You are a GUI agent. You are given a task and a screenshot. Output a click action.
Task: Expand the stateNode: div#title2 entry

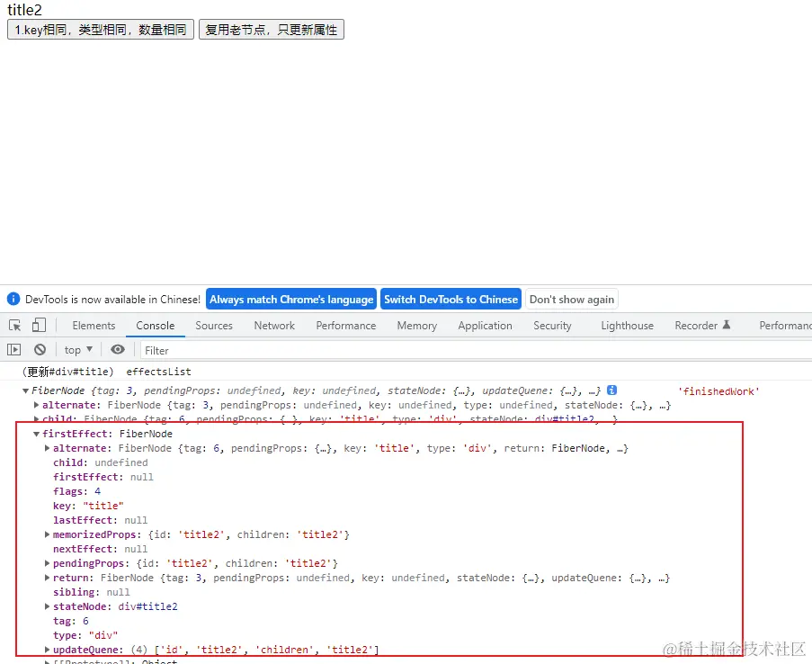click(x=47, y=606)
